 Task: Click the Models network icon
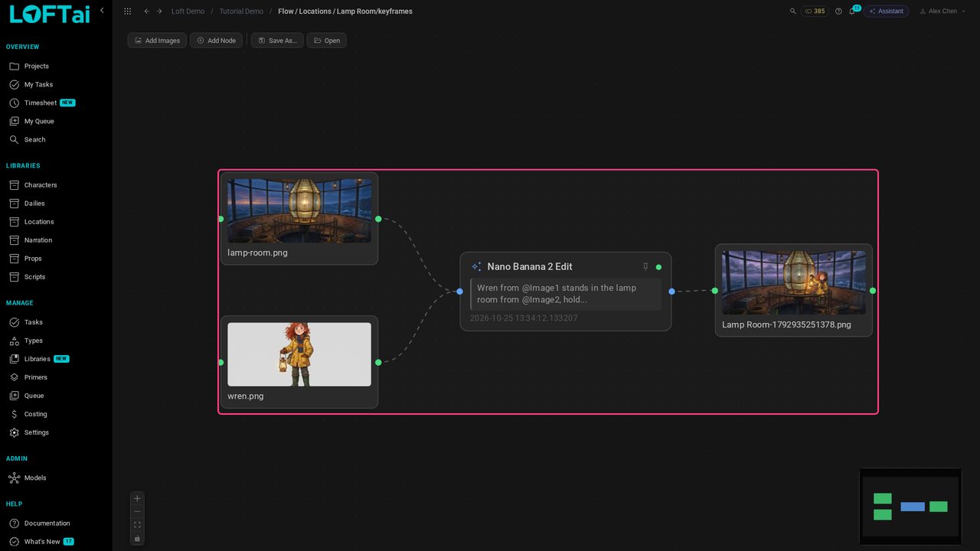(x=14, y=478)
